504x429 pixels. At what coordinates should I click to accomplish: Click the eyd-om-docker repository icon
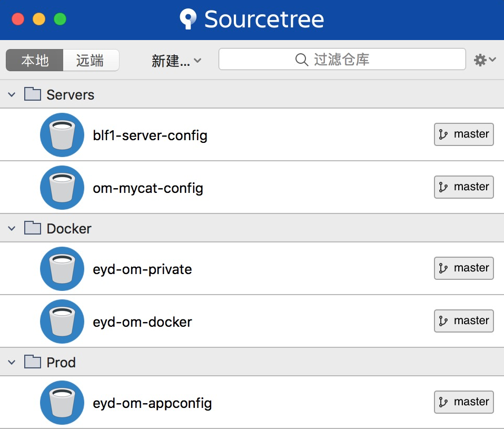click(62, 321)
